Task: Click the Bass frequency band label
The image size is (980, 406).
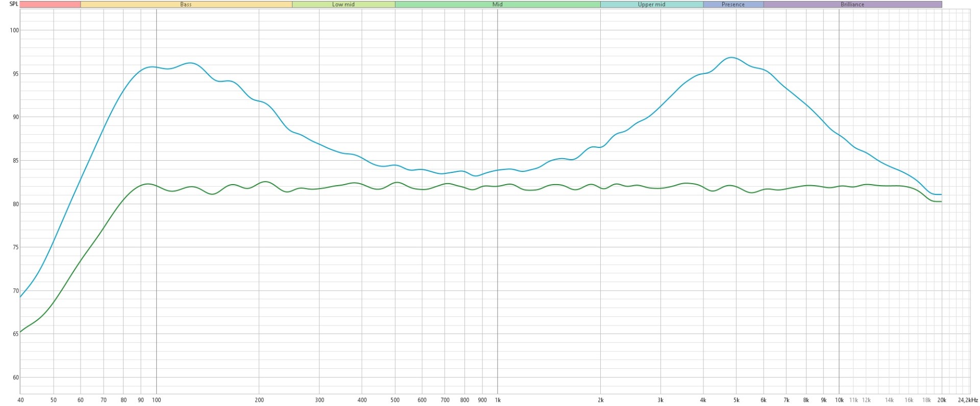Action: point(186,5)
